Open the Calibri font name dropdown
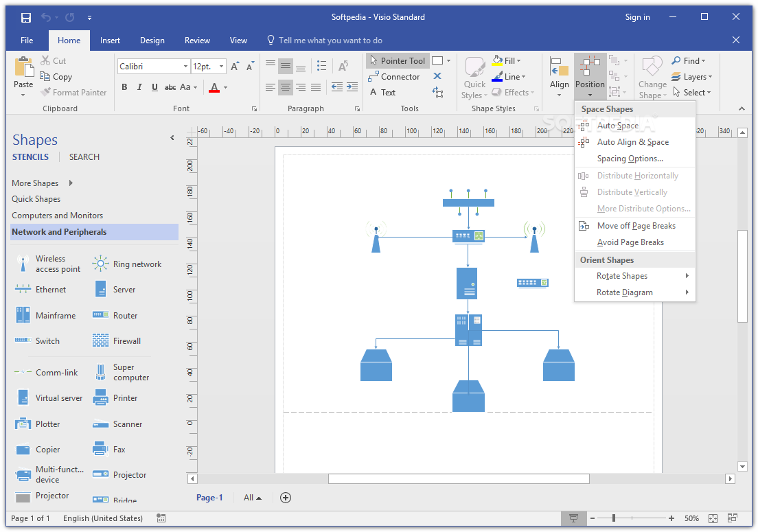758x532 pixels. tap(185, 67)
